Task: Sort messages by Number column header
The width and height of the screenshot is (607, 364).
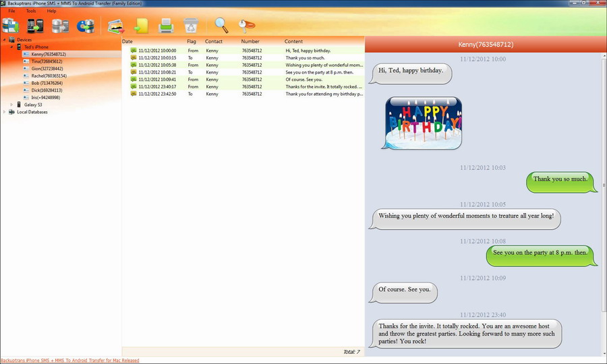Action: tap(250, 41)
